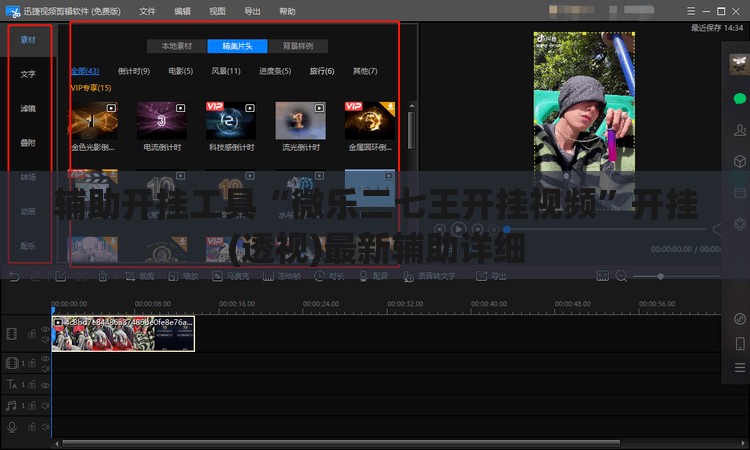Toggle lock on the main video track
750x450 pixels.
pos(32,334)
